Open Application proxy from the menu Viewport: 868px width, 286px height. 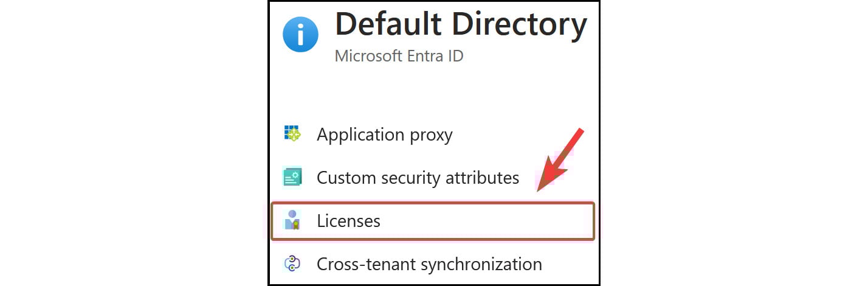[385, 134]
